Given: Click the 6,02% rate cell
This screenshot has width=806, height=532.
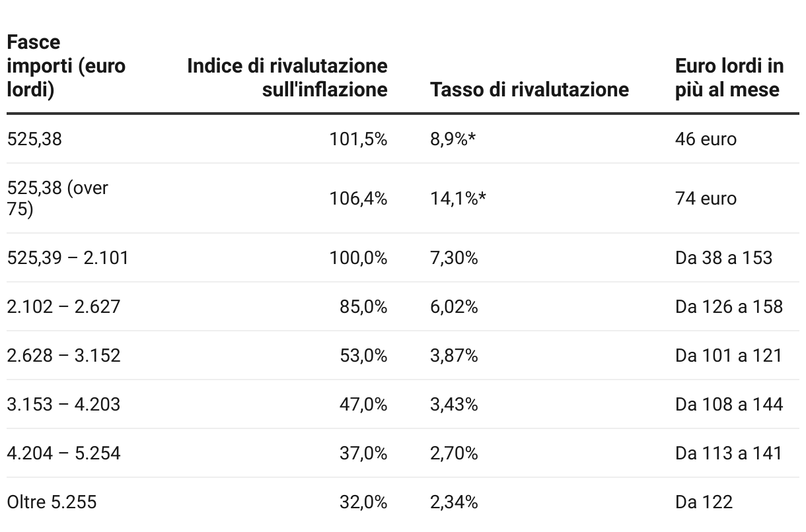Looking at the screenshot, I should click(454, 306).
